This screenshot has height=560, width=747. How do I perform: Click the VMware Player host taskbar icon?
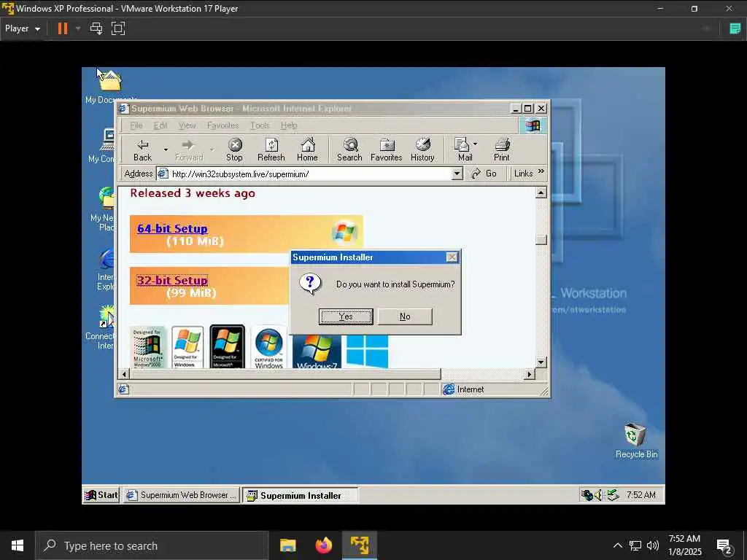click(360, 545)
